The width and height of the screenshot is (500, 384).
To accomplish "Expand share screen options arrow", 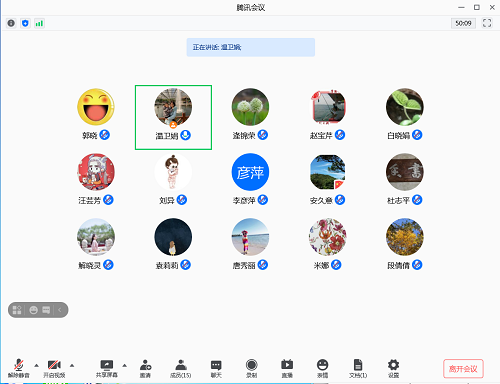I will tap(124, 365).
